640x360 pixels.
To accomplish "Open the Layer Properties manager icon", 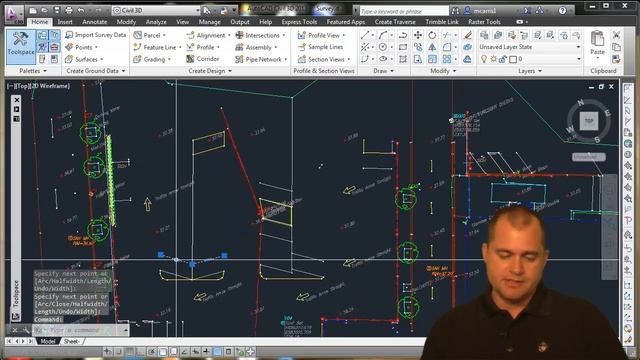I will tap(484, 36).
